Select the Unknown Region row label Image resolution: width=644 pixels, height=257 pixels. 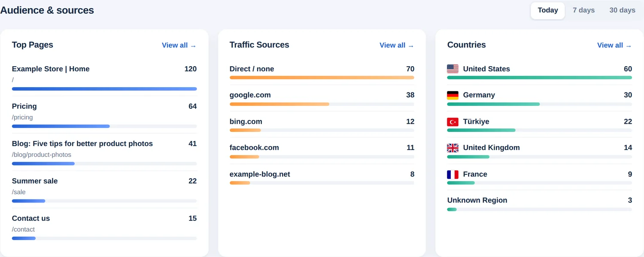click(477, 200)
